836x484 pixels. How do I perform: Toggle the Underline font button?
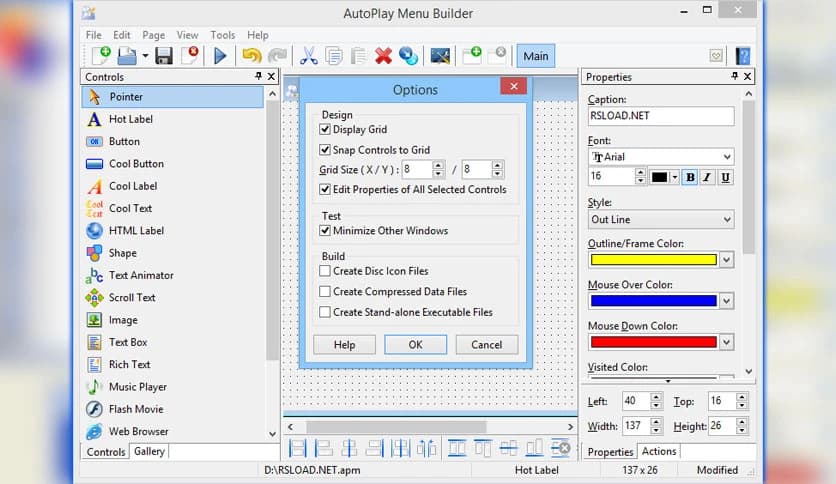(x=726, y=178)
